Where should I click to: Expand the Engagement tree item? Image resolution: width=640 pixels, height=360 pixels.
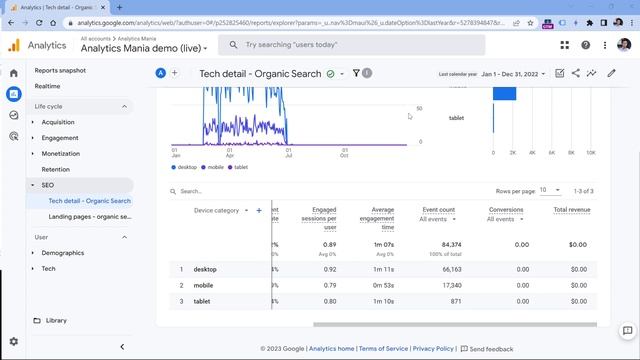(33, 138)
